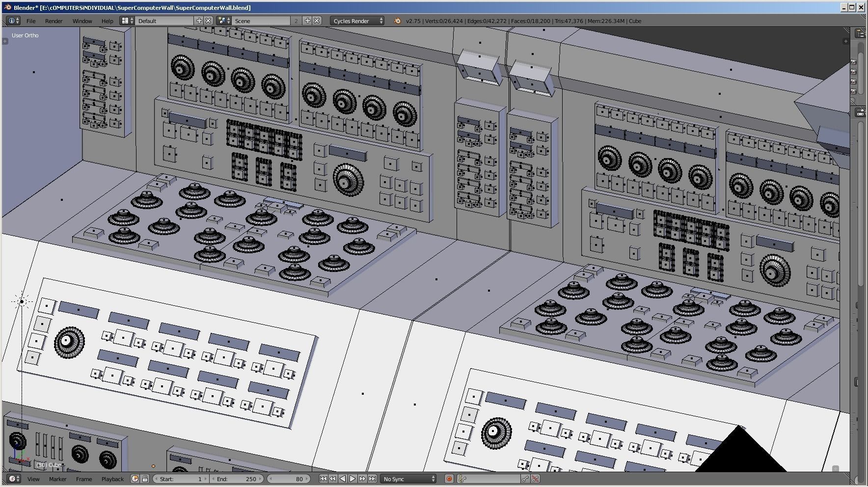The width and height of the screenshot is (868, 487).
Task: Open the No Sync playback dropdown
Action: click(409, 479)
